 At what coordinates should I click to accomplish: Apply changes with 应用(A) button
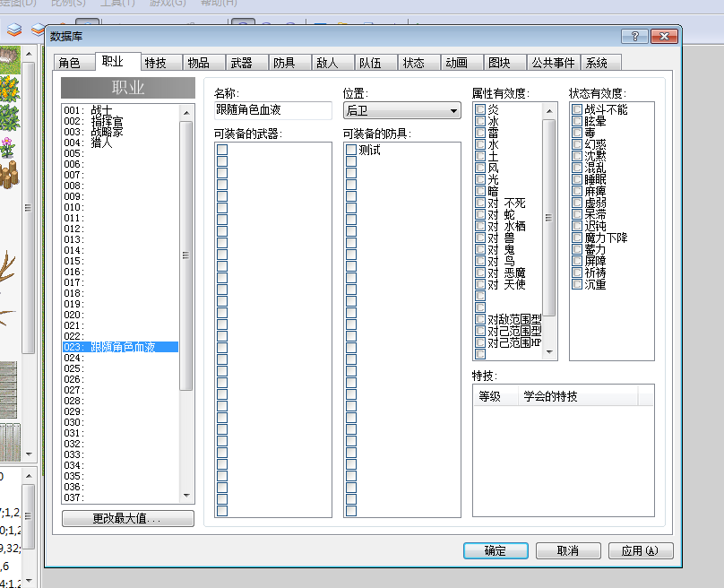point(641,550)
